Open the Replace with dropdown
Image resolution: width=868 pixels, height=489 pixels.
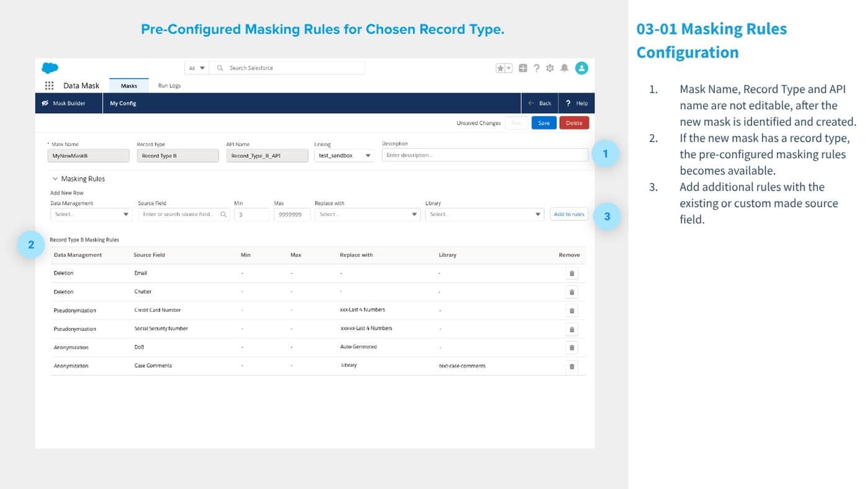368,214
